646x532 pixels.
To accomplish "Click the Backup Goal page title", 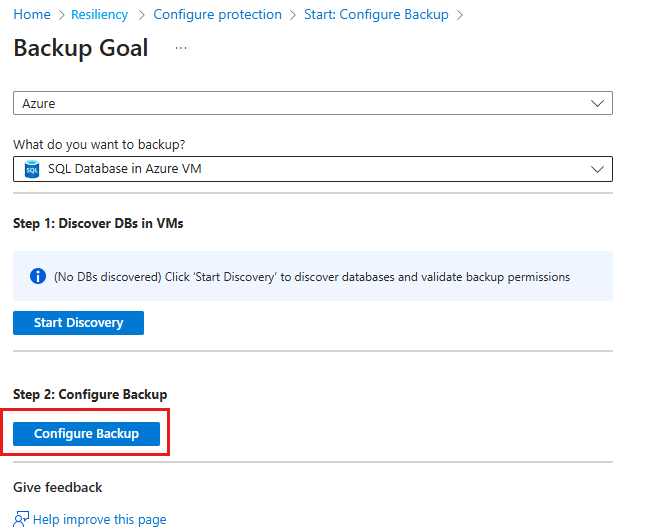I will [81, 48].
